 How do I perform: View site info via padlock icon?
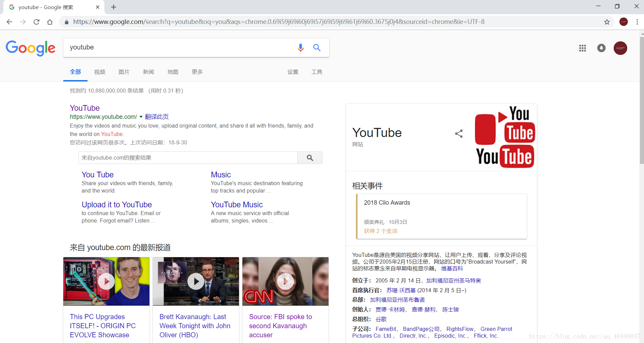point(66,22)
